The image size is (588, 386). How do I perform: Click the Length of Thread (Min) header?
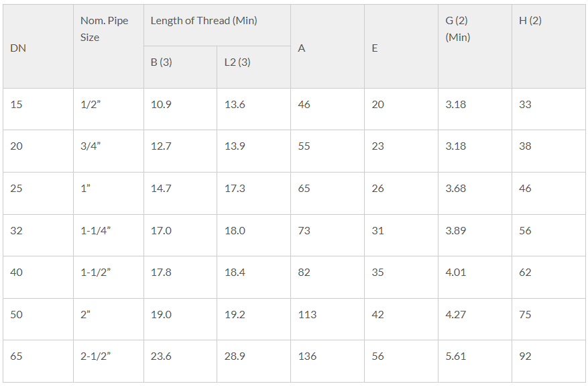tap(217, 26)
